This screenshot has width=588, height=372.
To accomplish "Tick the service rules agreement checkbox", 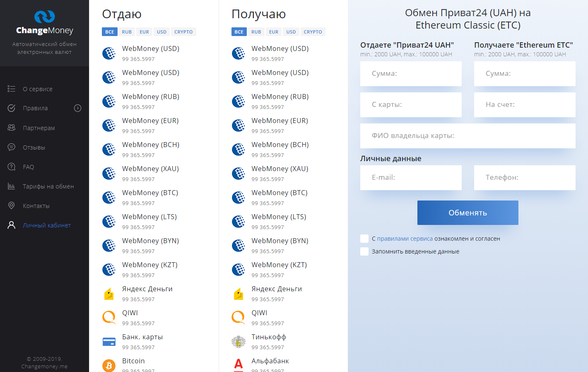I will point(364,239).
